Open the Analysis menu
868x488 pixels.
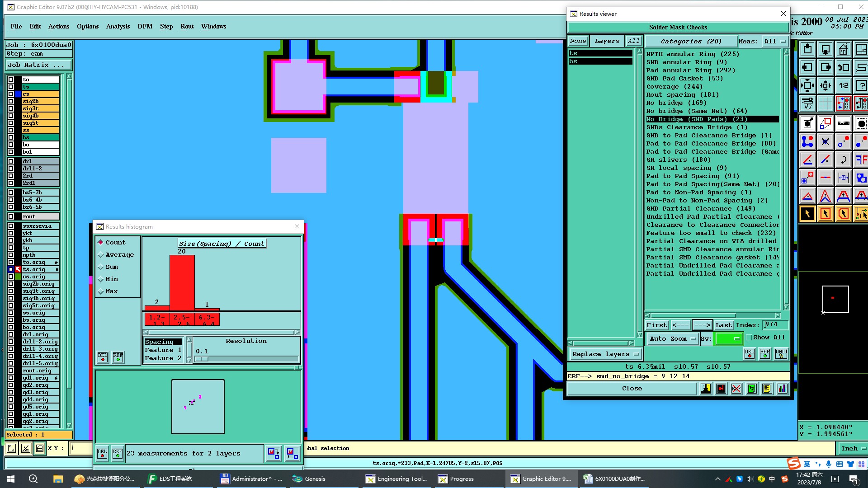point(118,26)
